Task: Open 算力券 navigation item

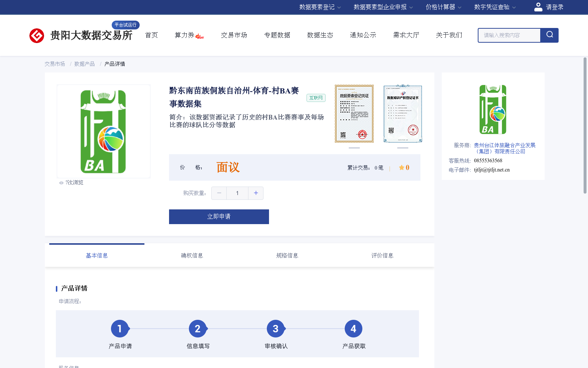Action: [184, 35]
